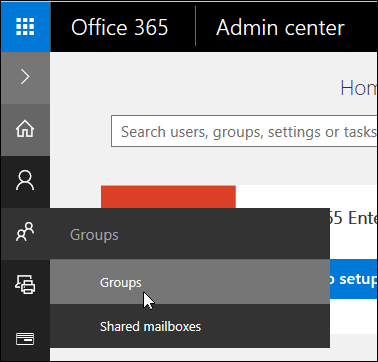Image resolution: width=378 pixels, height=362 pixels.
Task: Go to Home via house icon
Action: [x=25, y=129]
